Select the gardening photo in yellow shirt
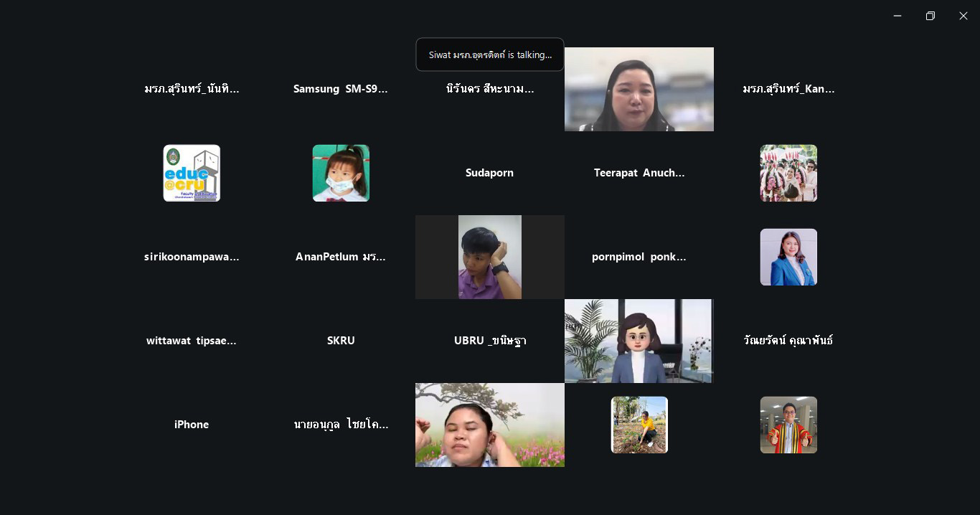The width and height of the screenshot is (980, 515). click(x=639, y=425)
